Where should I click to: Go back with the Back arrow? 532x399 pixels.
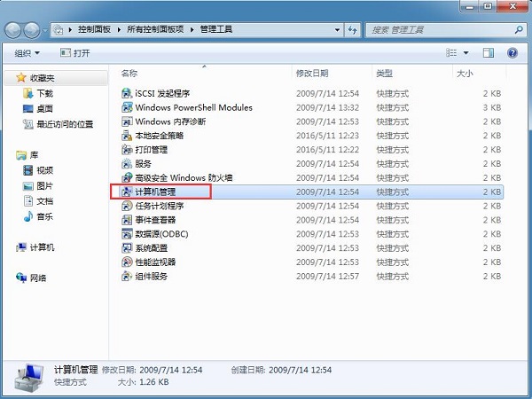pos(15,30)
